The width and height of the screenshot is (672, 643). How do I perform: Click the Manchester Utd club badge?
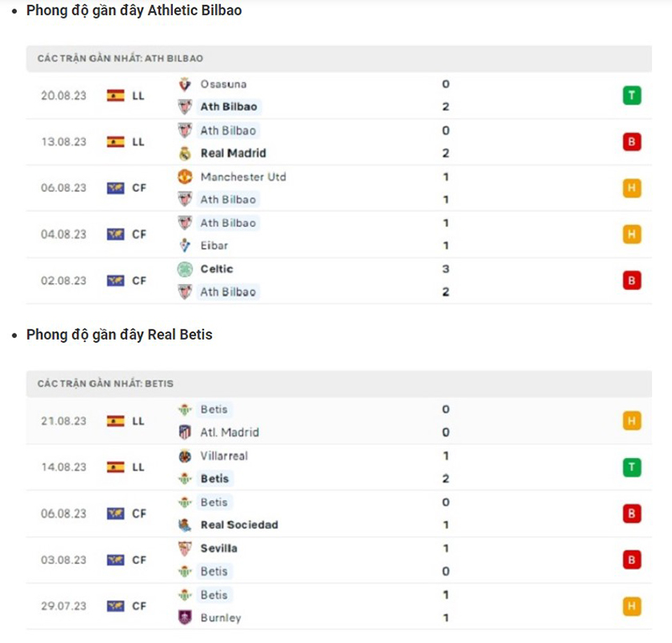pyautogui.click(x=186, y=177)
